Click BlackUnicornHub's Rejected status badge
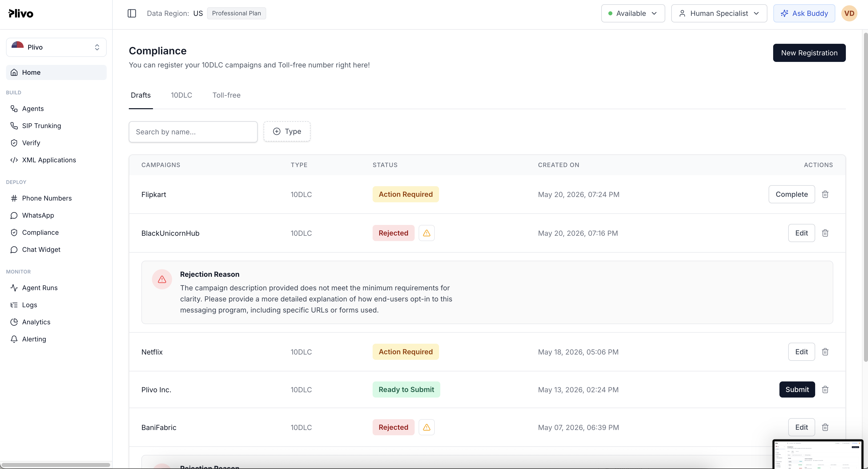This screenshot has height=469, width=868. pos(393,233)
